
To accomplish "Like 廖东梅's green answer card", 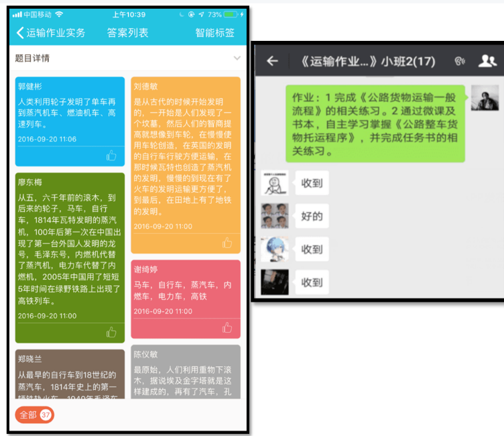I will (x=111, y=332).
